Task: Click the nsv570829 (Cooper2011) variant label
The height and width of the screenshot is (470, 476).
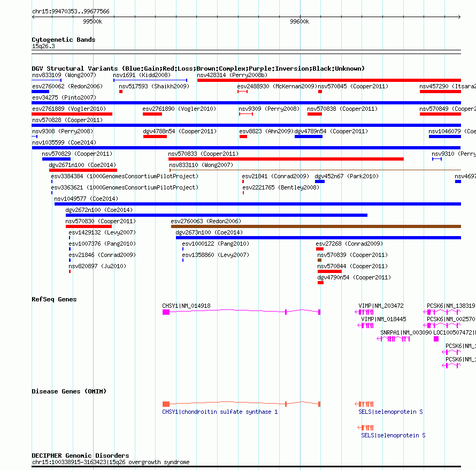Action: tap(77, 154)
